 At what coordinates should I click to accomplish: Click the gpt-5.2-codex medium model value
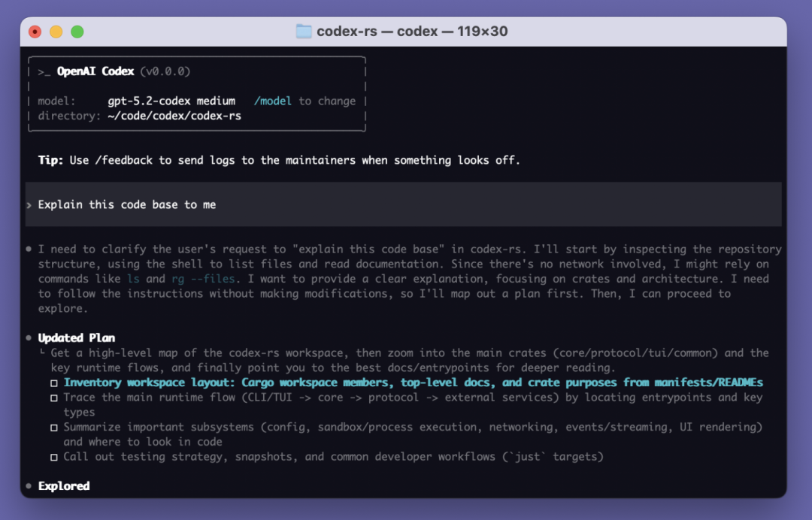(171, 101)
